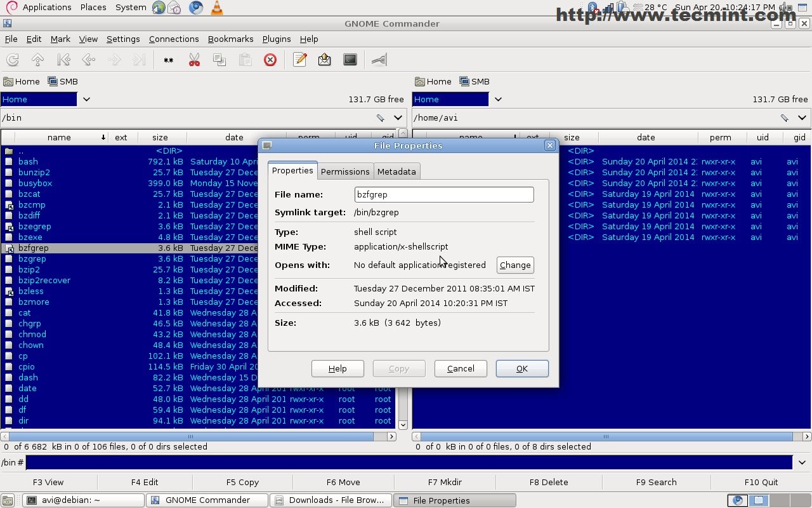Image resolution: width=812 pixels, height=508 pixels.
Task: Open the Metadata tab
Action: pos(396,171)
